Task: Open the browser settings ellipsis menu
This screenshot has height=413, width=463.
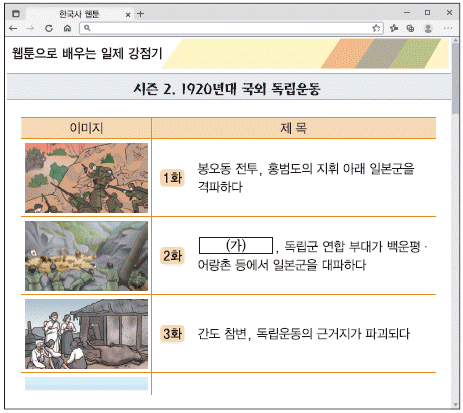Action: (x=448, y=28)
